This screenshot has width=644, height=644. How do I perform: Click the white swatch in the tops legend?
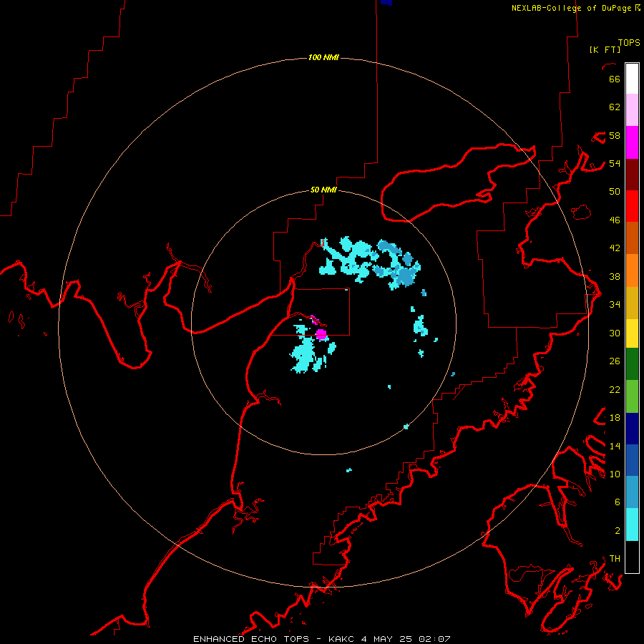tap(632, 79)
